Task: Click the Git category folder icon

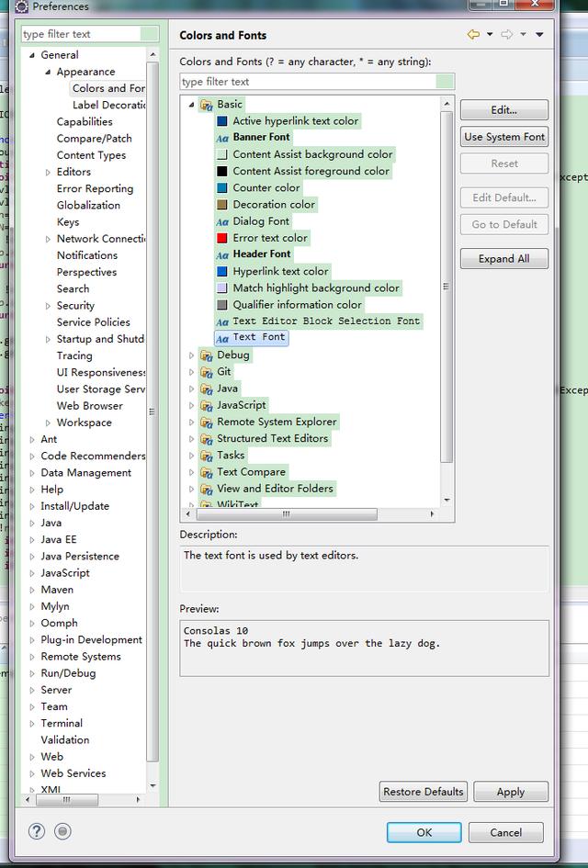Action: (206, 372)
